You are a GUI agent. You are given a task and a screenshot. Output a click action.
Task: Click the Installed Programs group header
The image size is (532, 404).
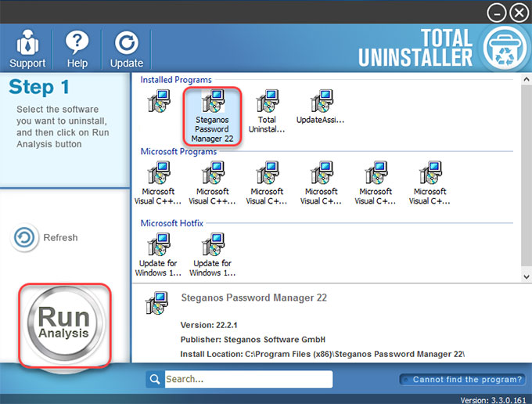coord(176,80)
